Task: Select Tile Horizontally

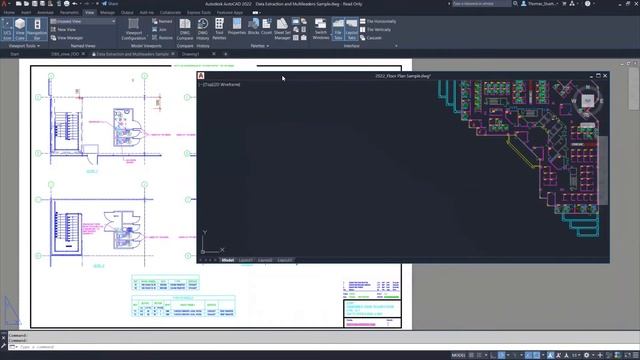Action: (378, 21)
